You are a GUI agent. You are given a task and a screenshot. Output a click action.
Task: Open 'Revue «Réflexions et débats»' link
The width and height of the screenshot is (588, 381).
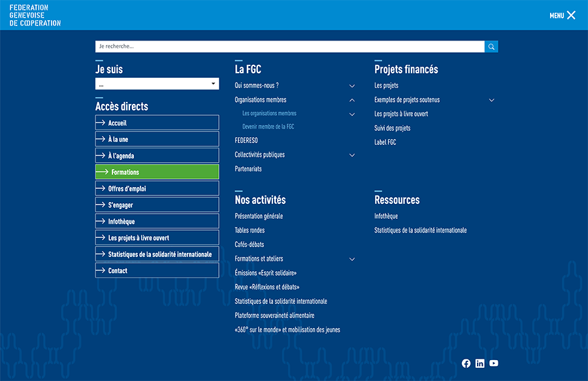pyautogui.click(x=267, y=288)
